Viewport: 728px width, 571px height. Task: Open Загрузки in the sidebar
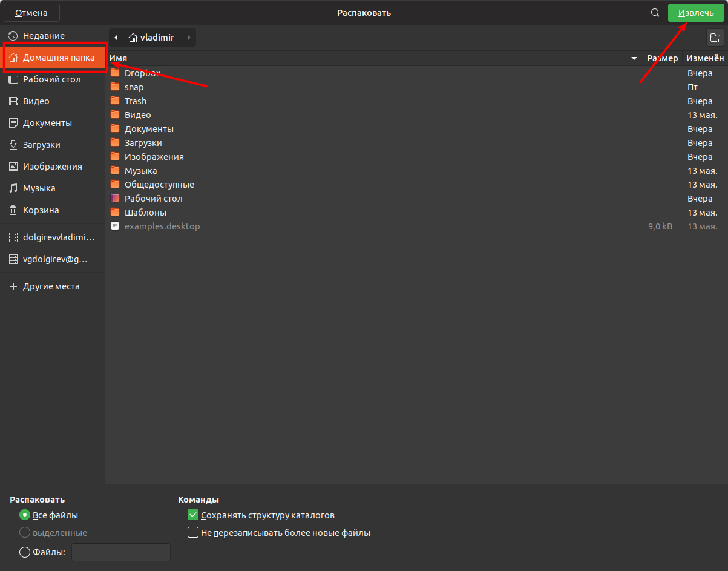click(x=52, y=145)
